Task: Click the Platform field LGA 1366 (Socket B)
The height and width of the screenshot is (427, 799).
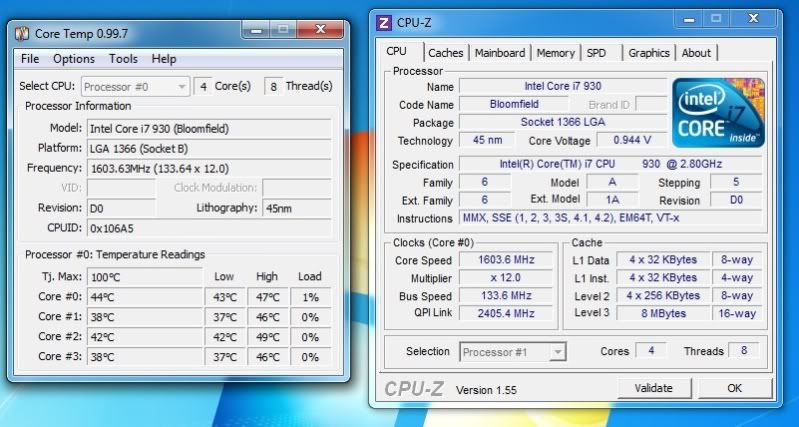Action: (209, 149)
